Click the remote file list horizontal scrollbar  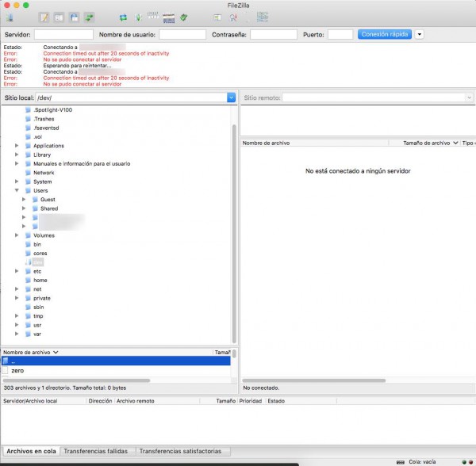314,380
